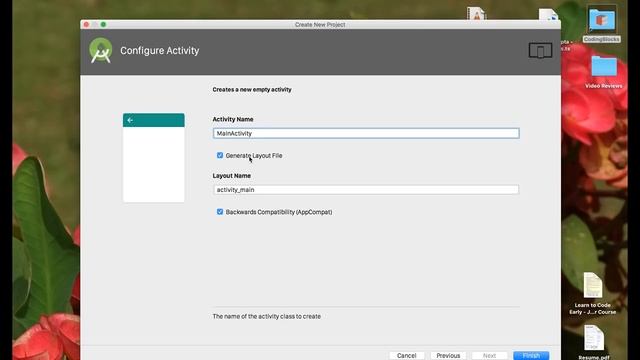The image size is (640, 360).
Task: Open Learn to Code Early document icon
Action: (x=593, y=285)
